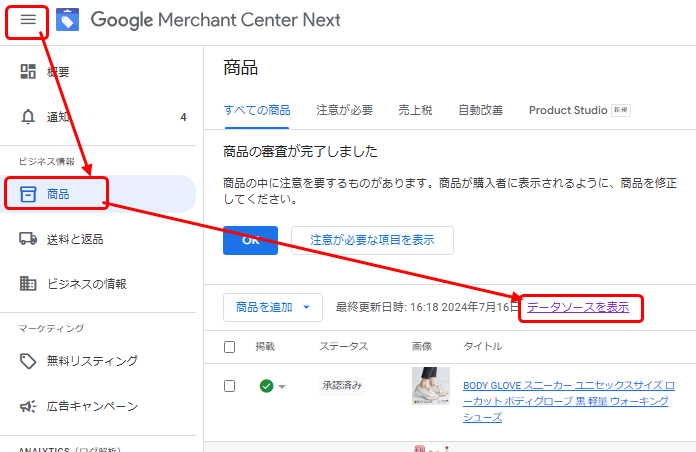The width and height of the screenshot is (696, 452).
Task: Switch to the 注意が必要 tab
Action: (344, 110)
